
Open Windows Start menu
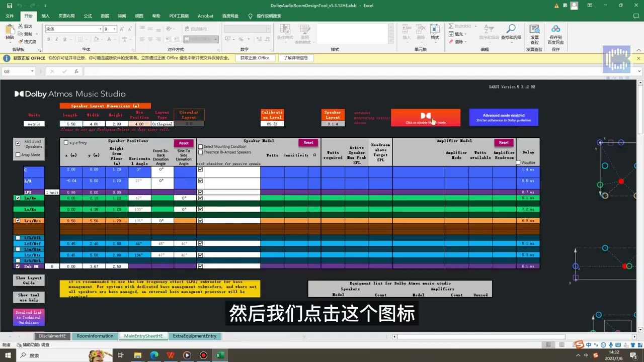tap(8, 355)
